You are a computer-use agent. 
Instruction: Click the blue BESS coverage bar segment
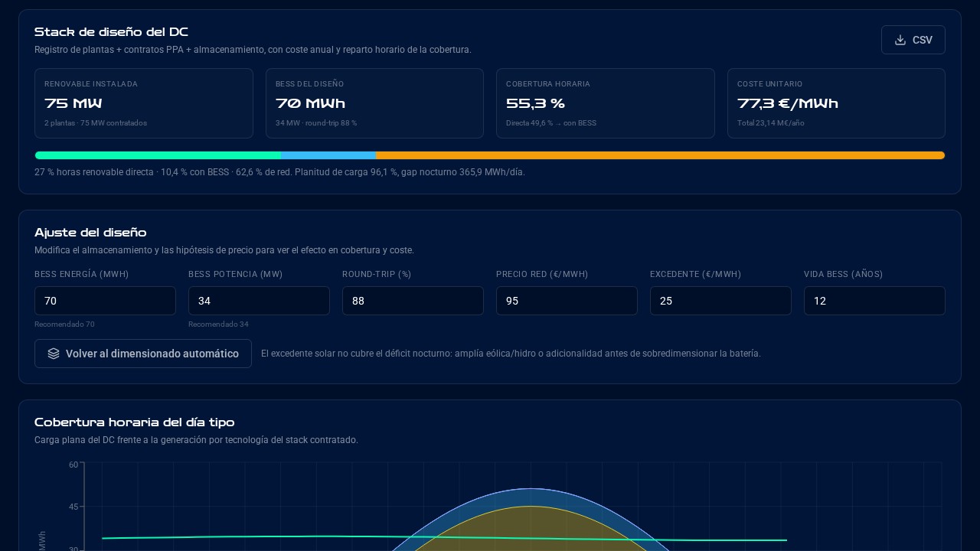click(x=328, y=155)
